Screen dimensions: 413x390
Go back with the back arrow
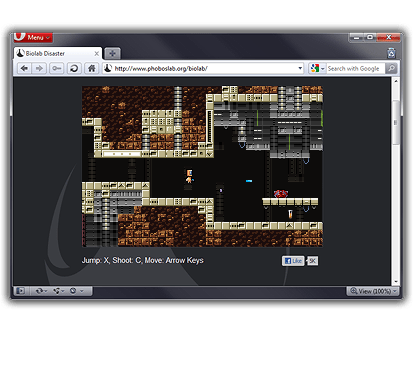(x=24, y=69)
